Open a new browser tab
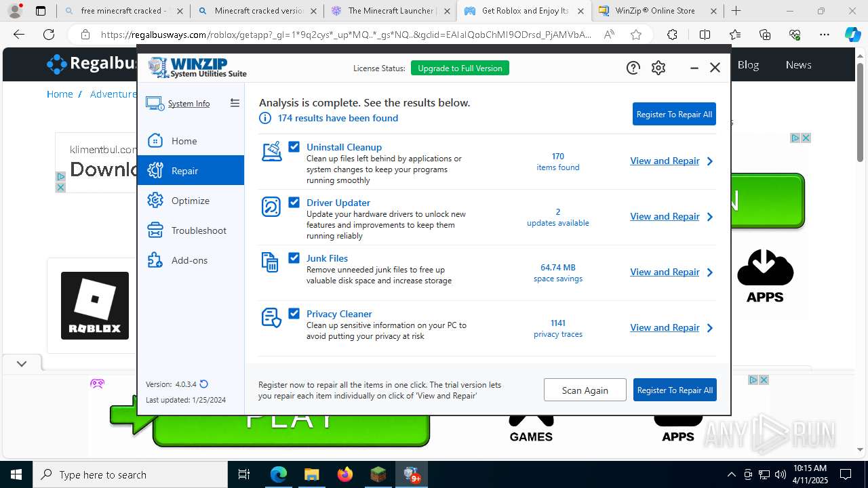Screen dimensions: 868x488 point(736,11)
